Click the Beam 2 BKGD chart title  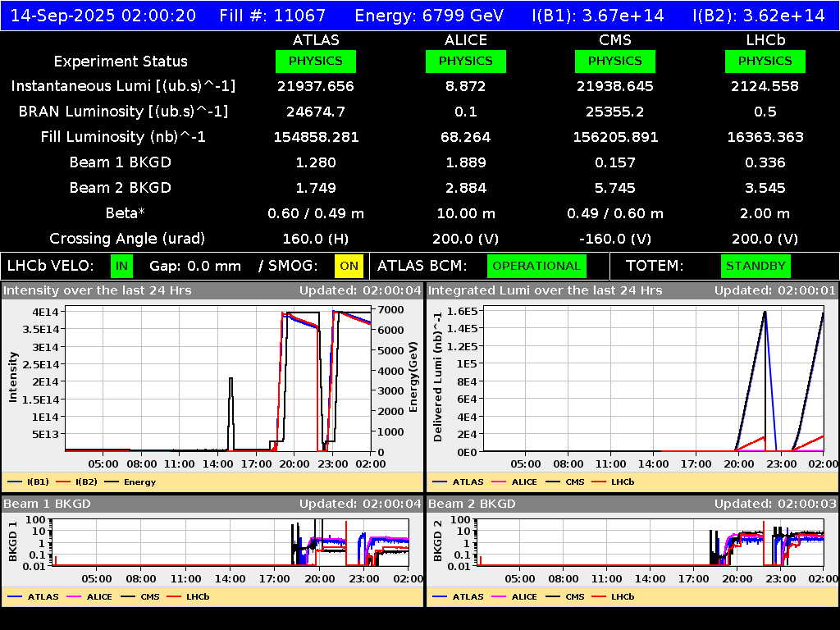coord(472,504)
